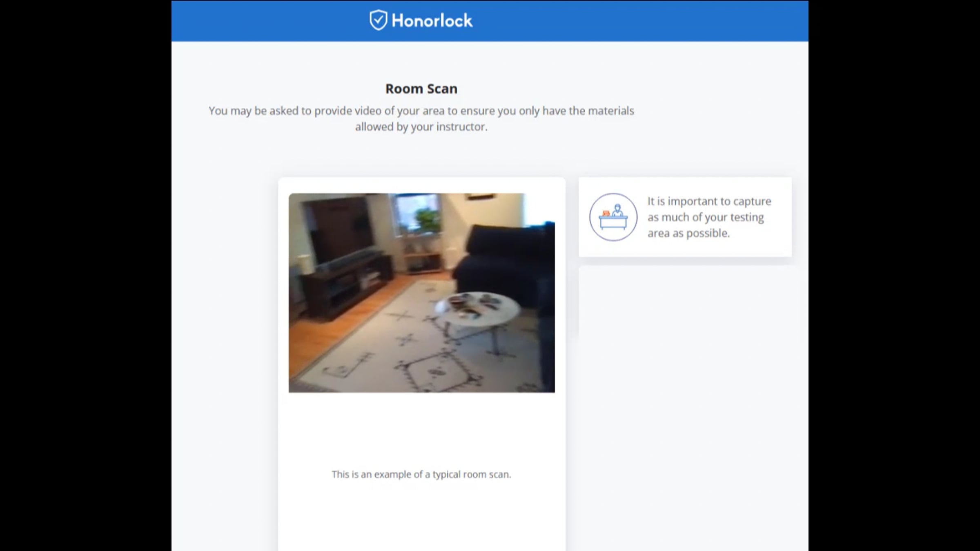Open the example room scan video thumbnail

point(422,293)
